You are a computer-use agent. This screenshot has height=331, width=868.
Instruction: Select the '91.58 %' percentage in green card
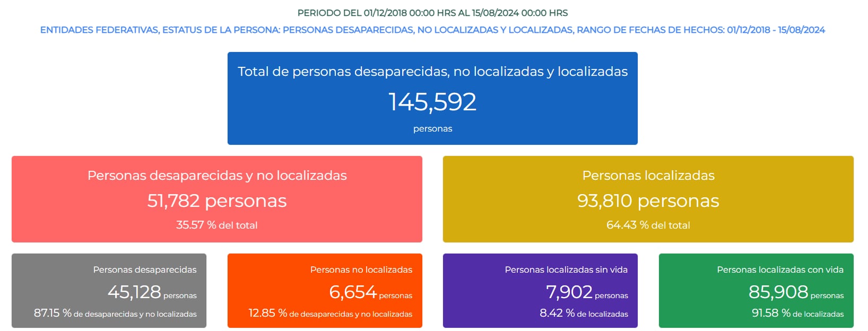771,313
